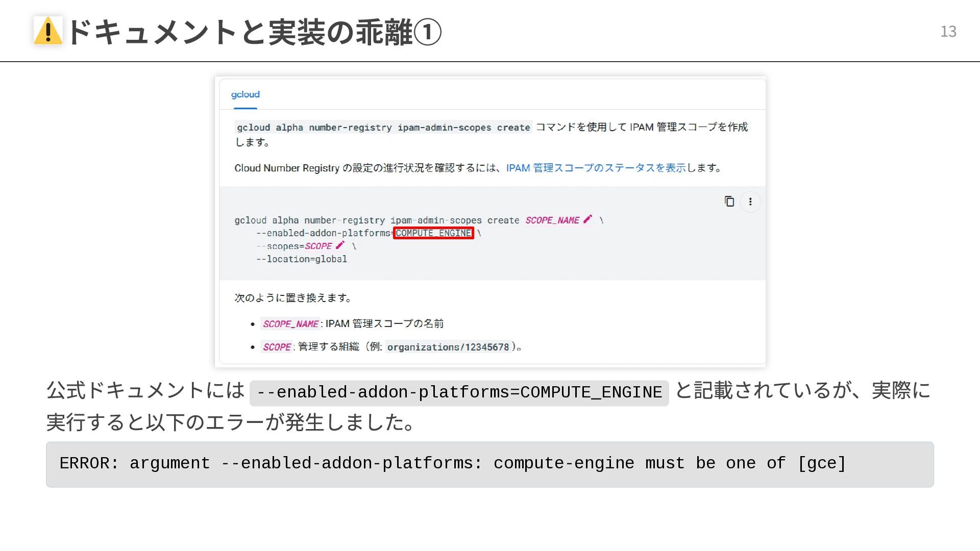Click the SCOPE_NAME placeholder in the command

pos(552,220)
